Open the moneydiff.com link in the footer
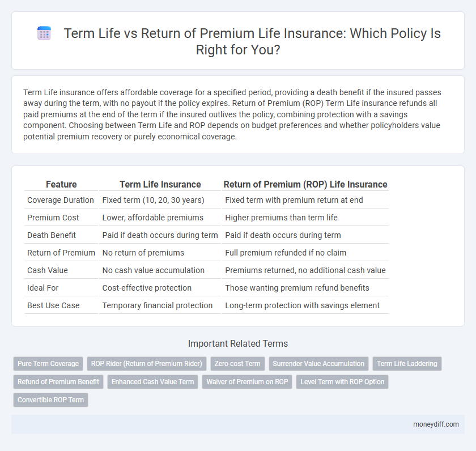 tap(435, 423)
